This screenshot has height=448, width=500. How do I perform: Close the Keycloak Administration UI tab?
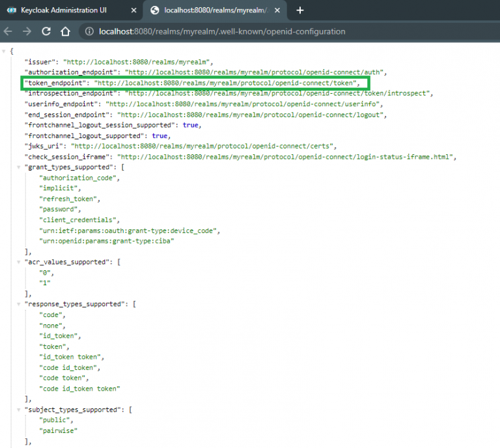134,10
